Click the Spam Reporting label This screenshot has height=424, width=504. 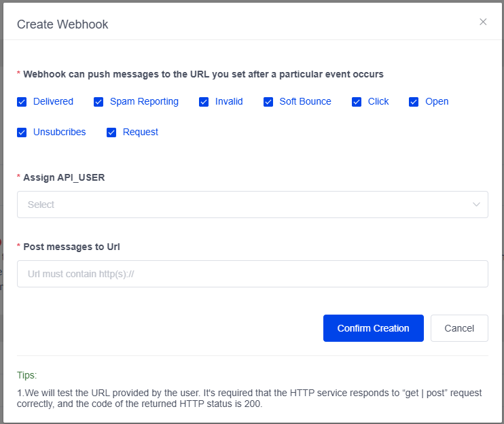pos(144,102)
